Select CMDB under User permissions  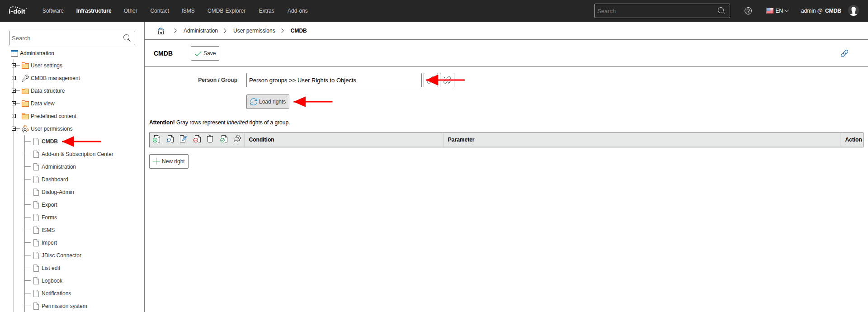50,142
